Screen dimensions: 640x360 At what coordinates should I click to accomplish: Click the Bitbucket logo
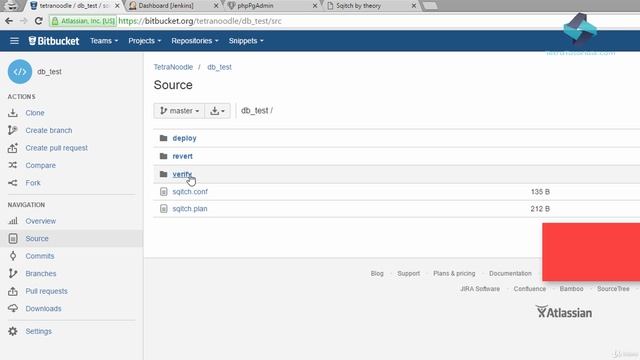(53, 41)
